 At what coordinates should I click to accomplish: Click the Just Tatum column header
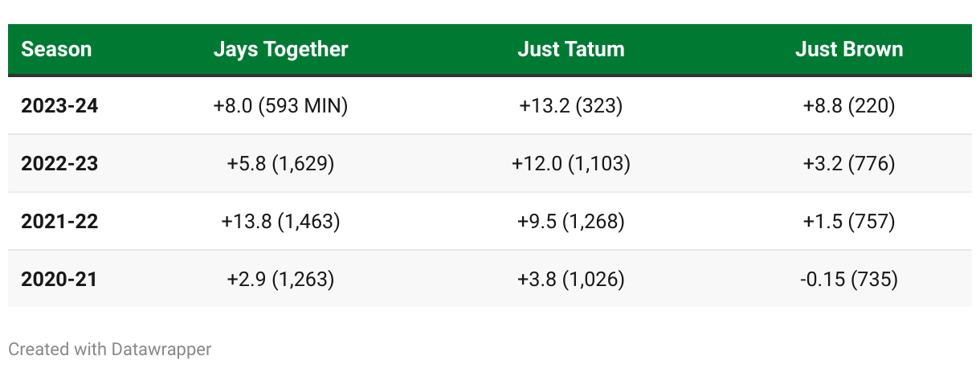click(570, 49)
